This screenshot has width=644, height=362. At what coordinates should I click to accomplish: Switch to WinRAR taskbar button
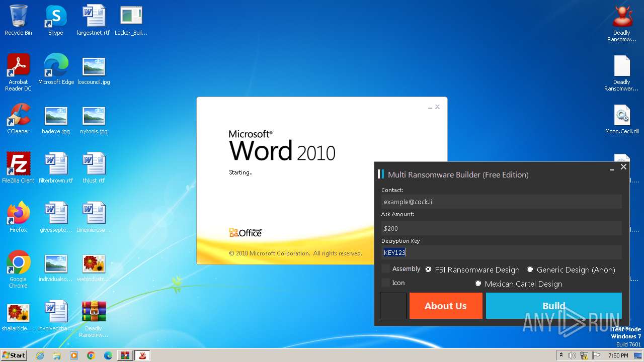click(x=125, y=355)
